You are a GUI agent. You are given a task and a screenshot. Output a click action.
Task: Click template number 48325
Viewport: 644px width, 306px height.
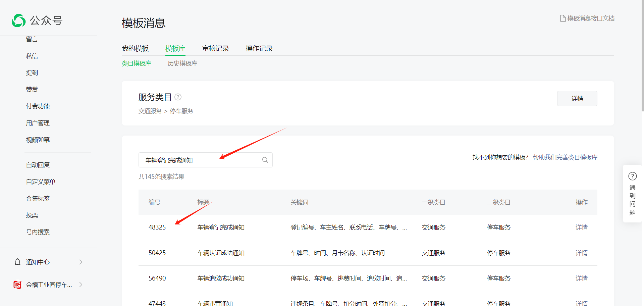[157, 227]
